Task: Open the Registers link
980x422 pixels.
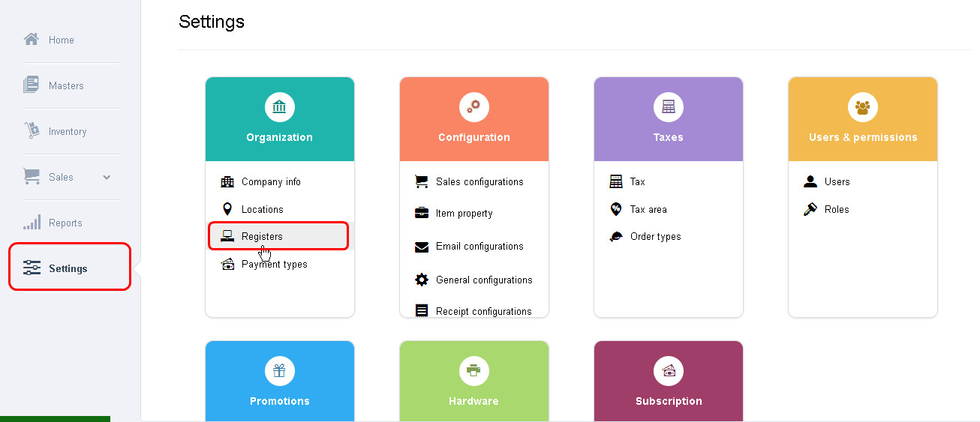Action: coord(262,237)
